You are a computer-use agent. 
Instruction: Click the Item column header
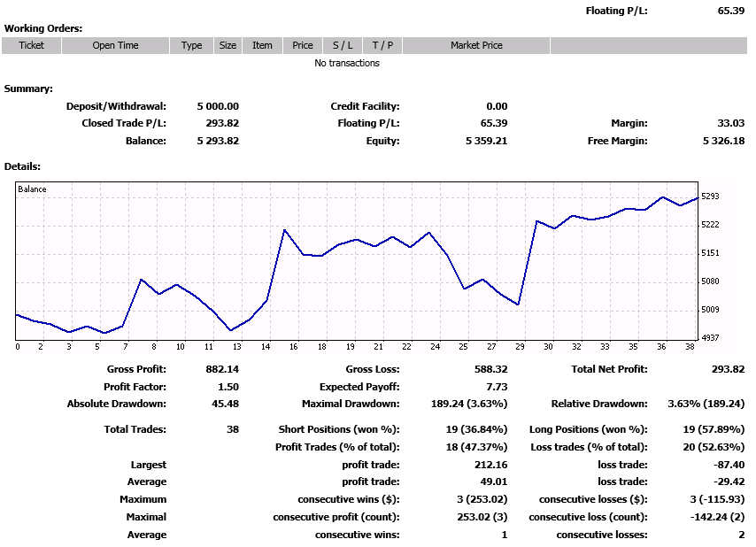pos(262,45)
